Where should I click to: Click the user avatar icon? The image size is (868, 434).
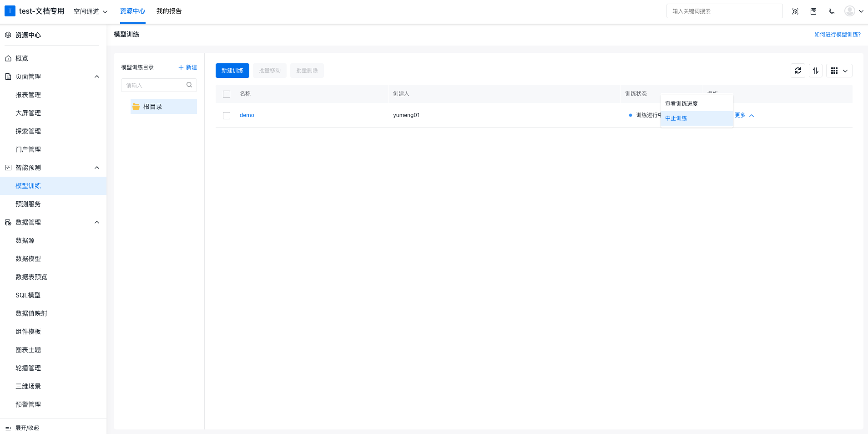pos(850,11)
